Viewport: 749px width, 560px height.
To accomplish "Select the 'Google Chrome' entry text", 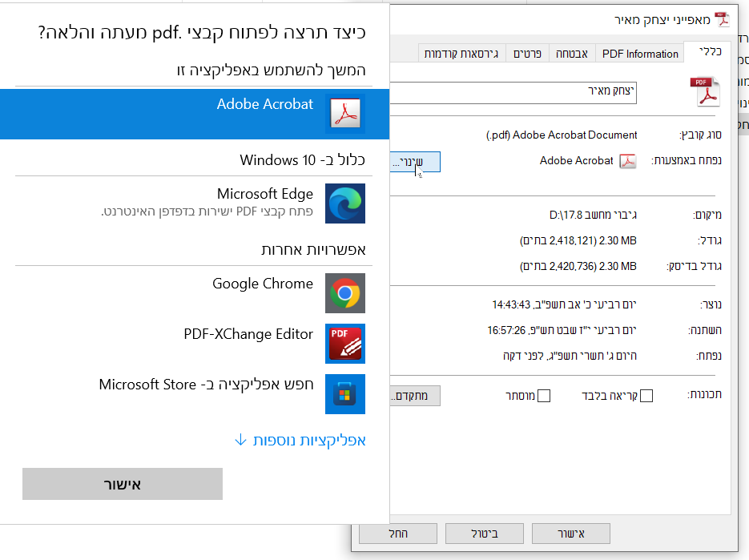I will point(263,284).
